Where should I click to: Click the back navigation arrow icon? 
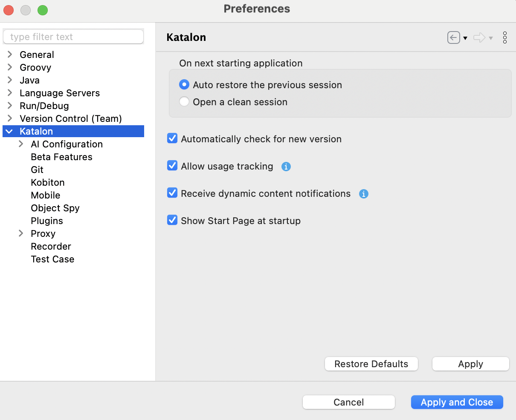(454, 37)
